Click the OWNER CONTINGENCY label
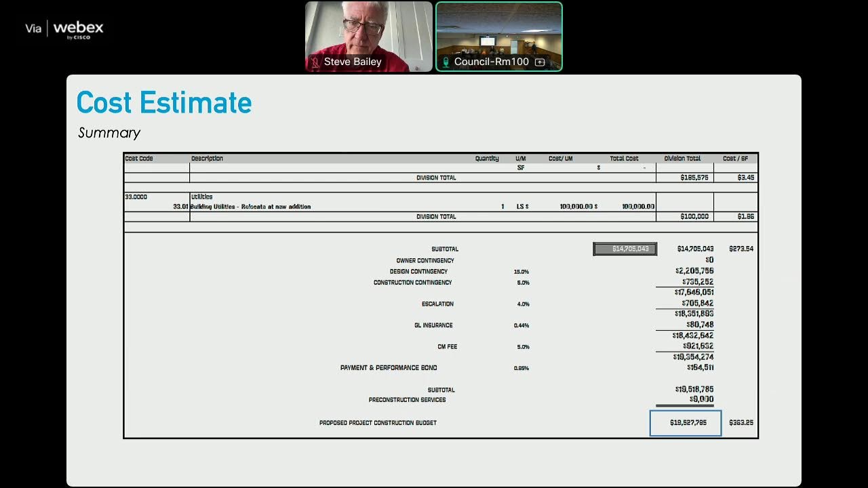The height and width of the screenshot is (488, 868). tap(425, 261)
